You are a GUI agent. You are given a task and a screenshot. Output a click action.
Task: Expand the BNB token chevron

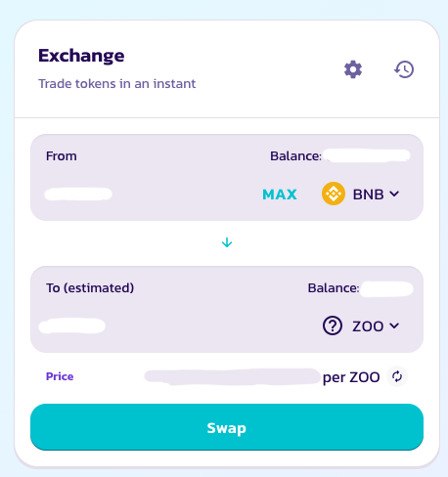(x=394, y=194)
